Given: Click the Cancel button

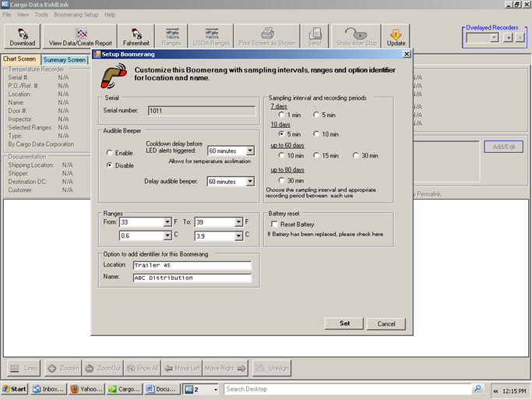Looking at the screenshot, I should pyautogui.click(x=386, y=324).
